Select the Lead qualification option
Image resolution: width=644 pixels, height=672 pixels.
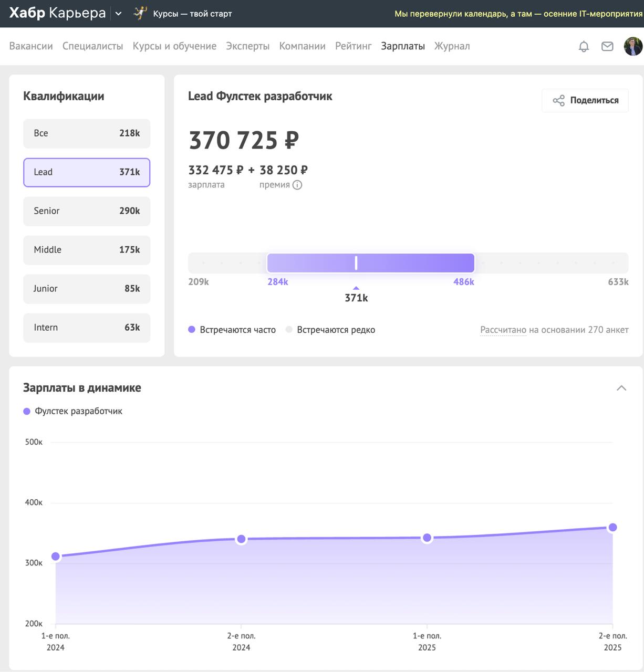[x=87, y=172]
